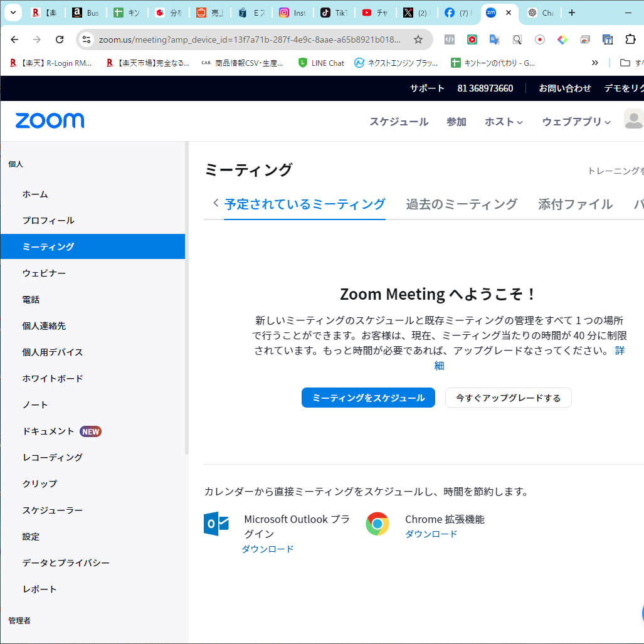644x644 pixels.
Task: Click the left chevron beside meeting tabs
Action: (216, 203)
